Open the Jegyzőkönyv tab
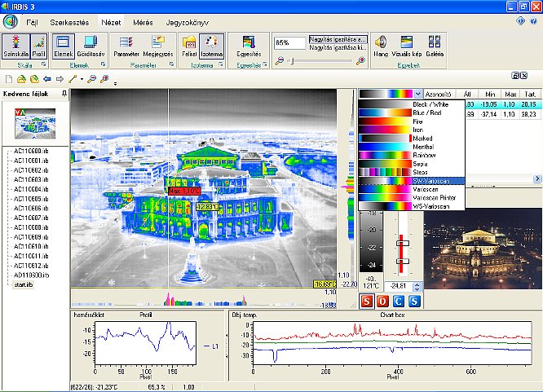This screenshot has height=392, width=543. (x=187, y=23)
